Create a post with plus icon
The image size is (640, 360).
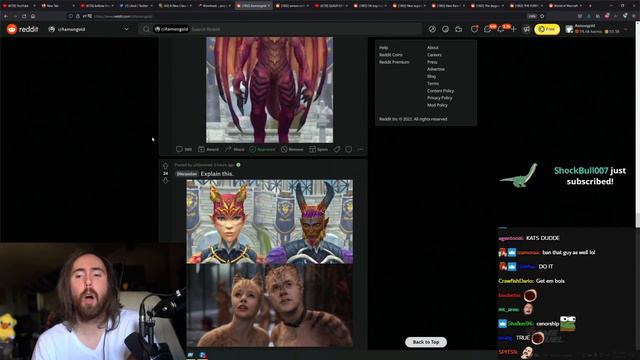coord(513,29)
